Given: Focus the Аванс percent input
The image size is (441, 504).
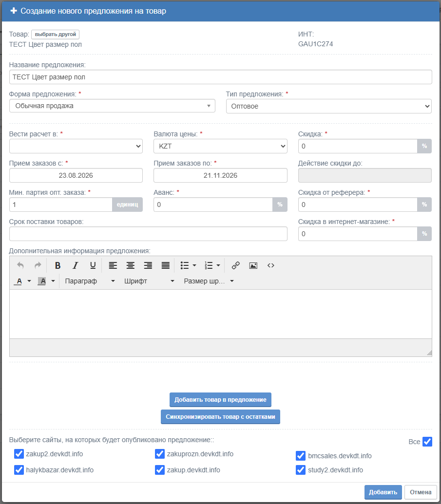Looking at the screenshot, I should coord(213,205).
